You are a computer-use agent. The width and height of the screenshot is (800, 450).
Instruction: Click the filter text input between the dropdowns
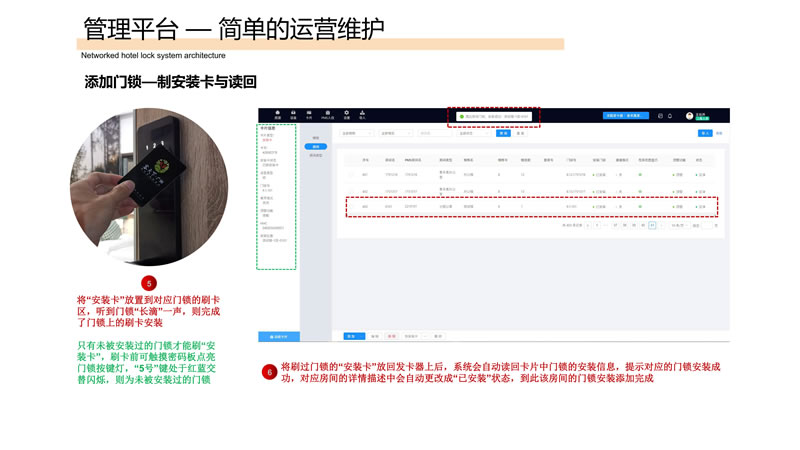click(x=435, y=133)
